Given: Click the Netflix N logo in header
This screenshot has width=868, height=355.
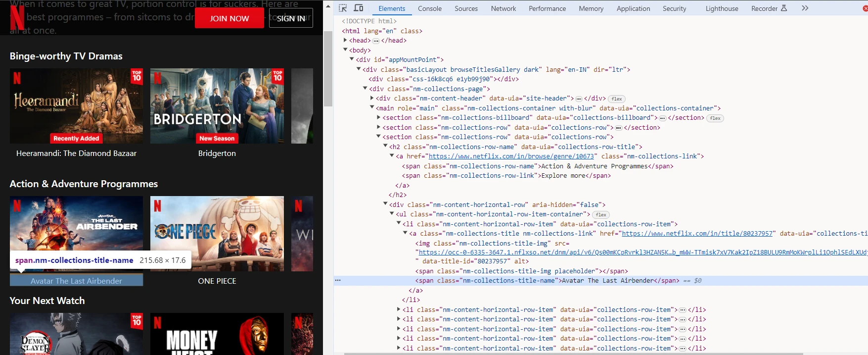Looking at the screenshot, I should (17, 18).
